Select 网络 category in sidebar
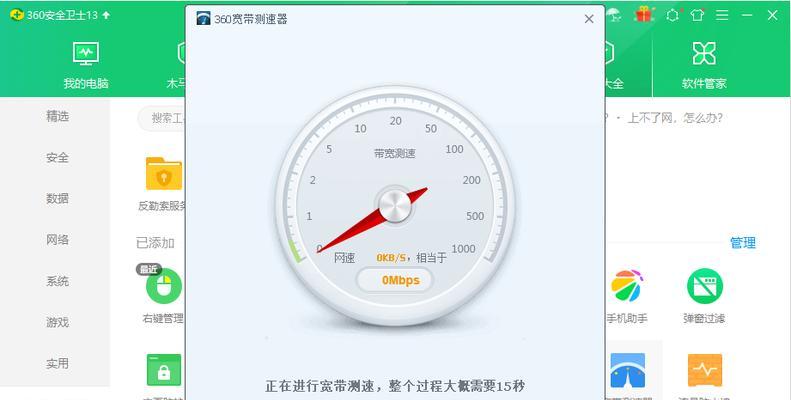Screen dimensions: 791x400 [57, 240]
